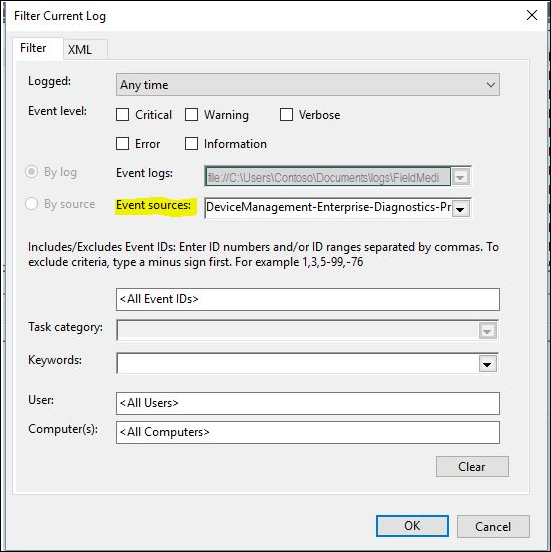Screen dimensions: 551x552
Task: Click the Computer(s) label
Action: (x=63, y=429)
